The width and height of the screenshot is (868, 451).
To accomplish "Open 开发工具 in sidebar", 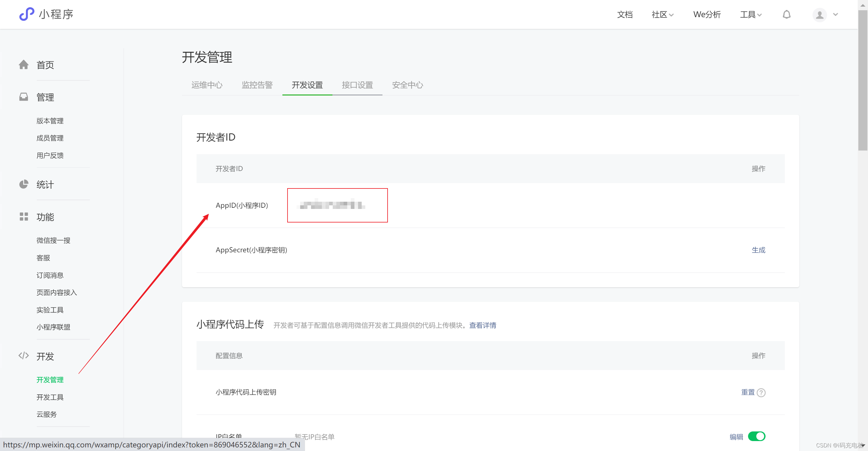I will (x=50, y=397).
